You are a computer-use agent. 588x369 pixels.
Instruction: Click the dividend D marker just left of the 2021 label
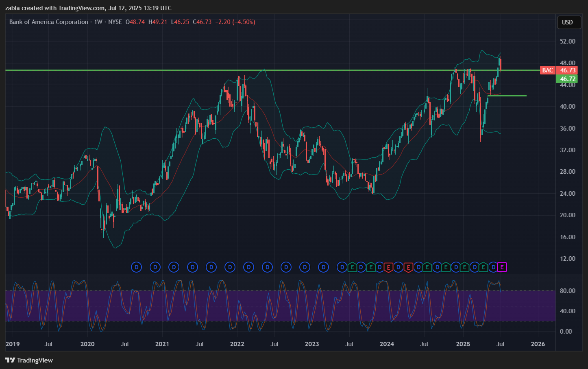[155, 267]
